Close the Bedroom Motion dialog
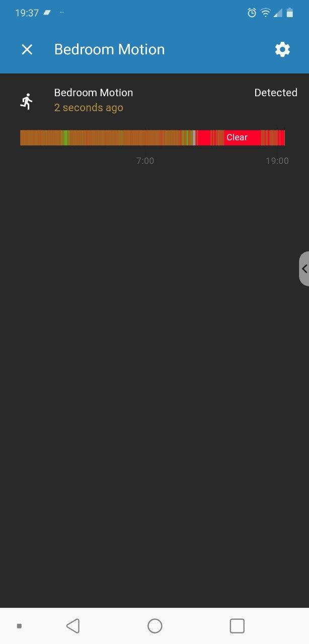 27,49
